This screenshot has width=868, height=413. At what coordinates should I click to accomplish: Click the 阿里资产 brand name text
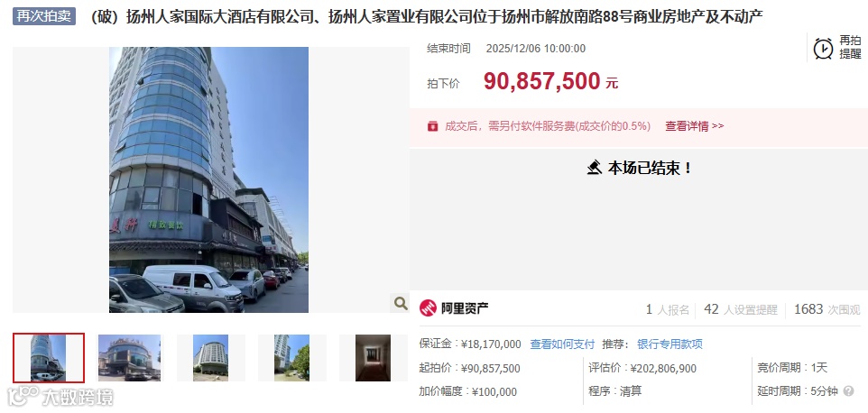tap(465, 308)
